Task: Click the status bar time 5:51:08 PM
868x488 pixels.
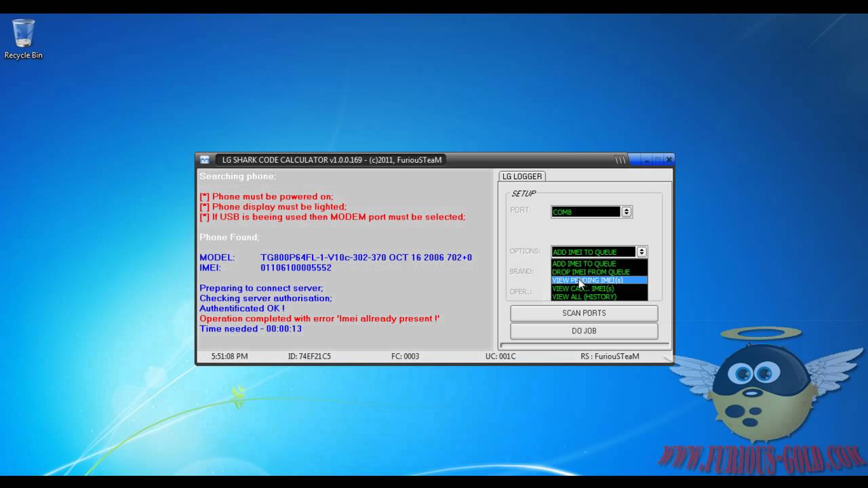Action: 229,357
